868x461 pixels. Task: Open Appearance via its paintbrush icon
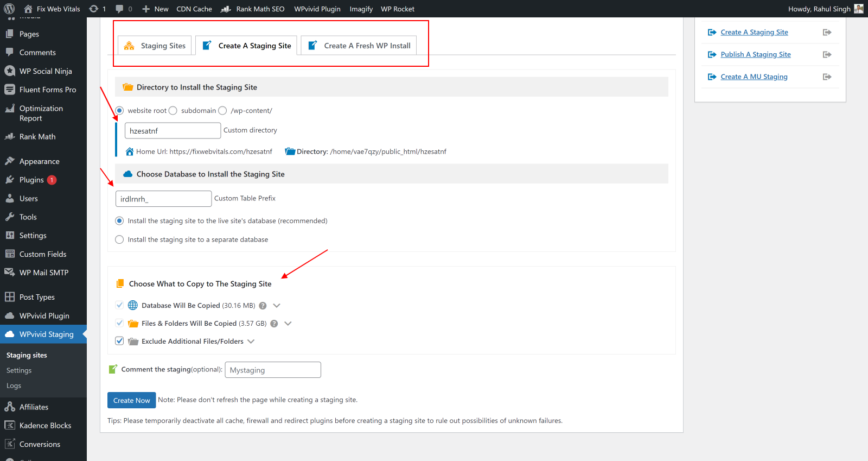coord(10,161)
